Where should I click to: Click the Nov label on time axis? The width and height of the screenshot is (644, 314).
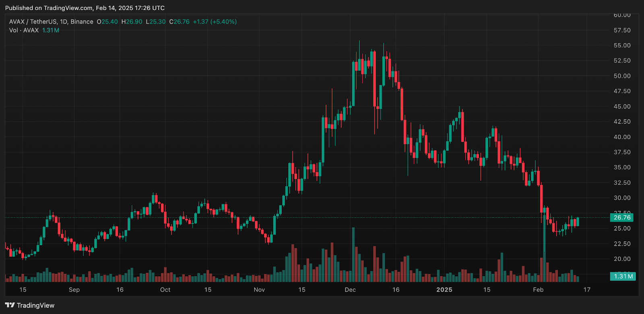click(259, 290)
